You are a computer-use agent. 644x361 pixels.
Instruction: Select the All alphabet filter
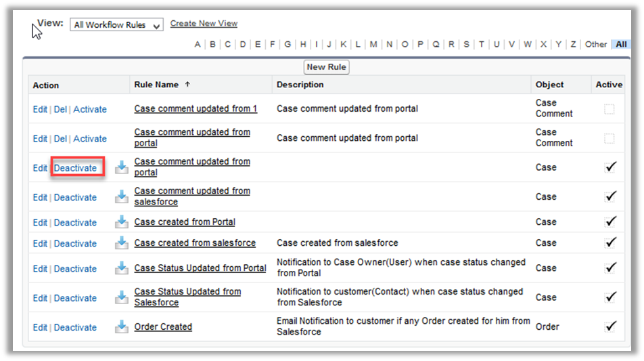(620, 45)
